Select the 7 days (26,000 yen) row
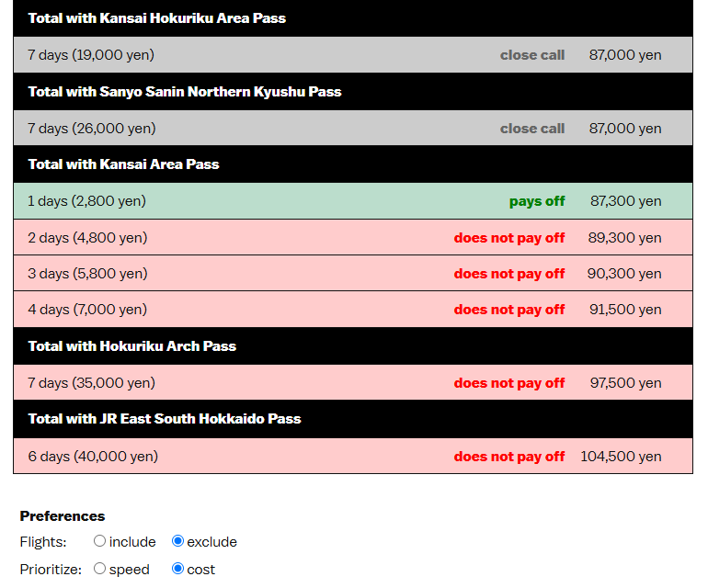Viewport: 708px width, 588px height. pyautogui.click(x=353, y=128)
